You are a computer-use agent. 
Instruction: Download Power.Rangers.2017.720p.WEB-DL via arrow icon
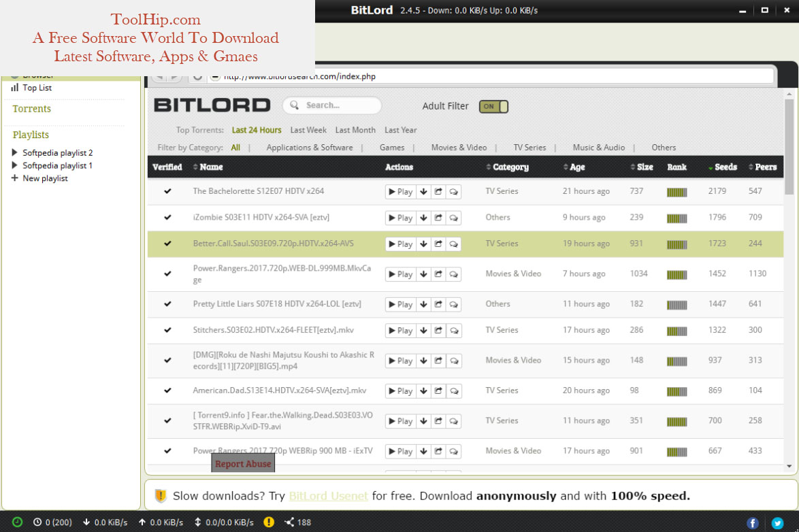pos(423,274)
